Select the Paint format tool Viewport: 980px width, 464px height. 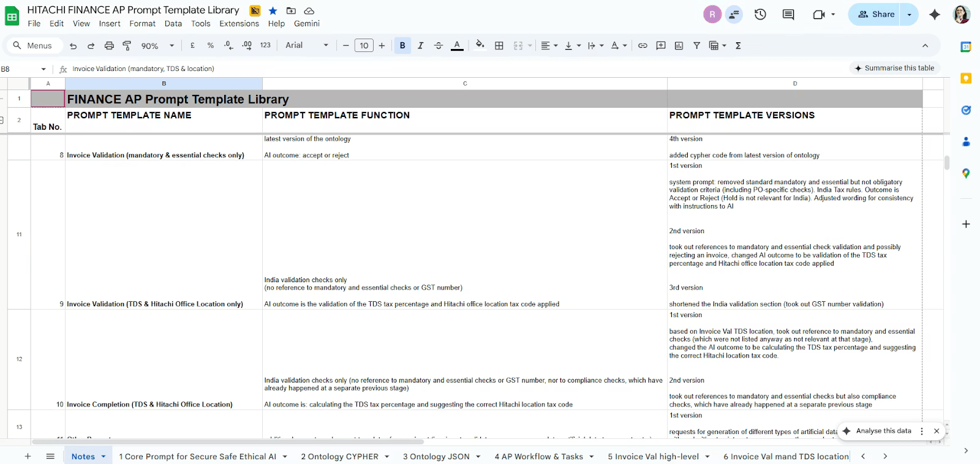click(x=127, y=46)
